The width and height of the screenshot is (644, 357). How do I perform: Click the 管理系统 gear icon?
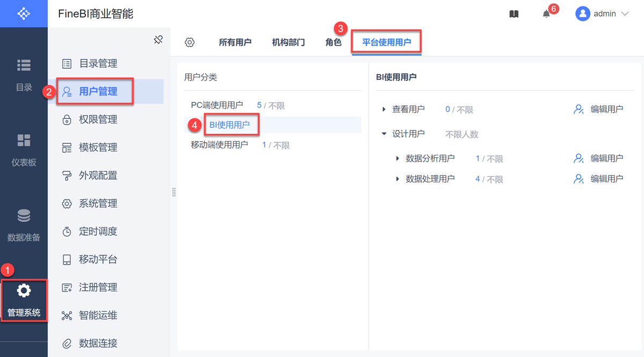click(24, 291)
